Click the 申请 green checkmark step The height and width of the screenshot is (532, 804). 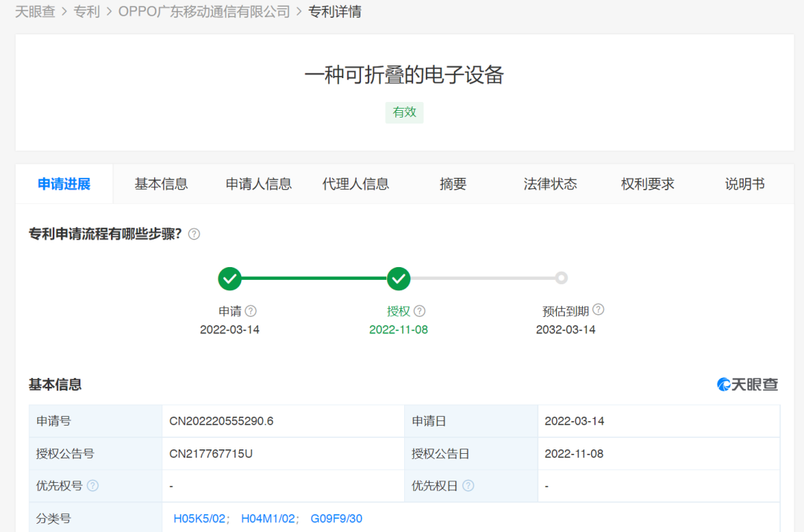[x=230, y=278]
